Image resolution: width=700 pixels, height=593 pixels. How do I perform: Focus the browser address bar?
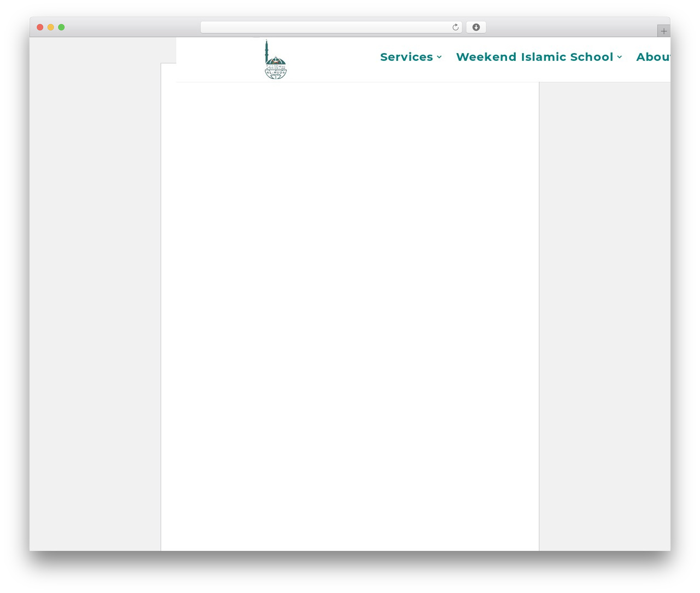click(331, 27)
